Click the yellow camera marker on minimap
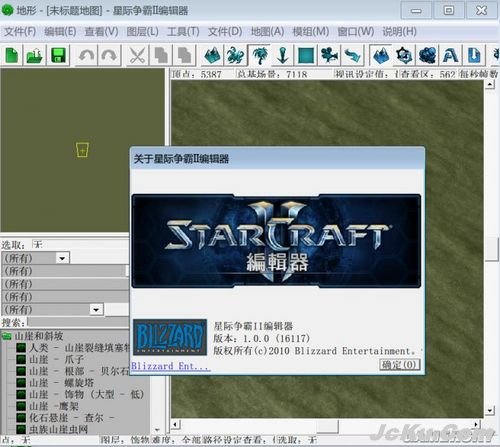Image resolution: width=500 pixels, height=447 pixels. pos(82,150)
